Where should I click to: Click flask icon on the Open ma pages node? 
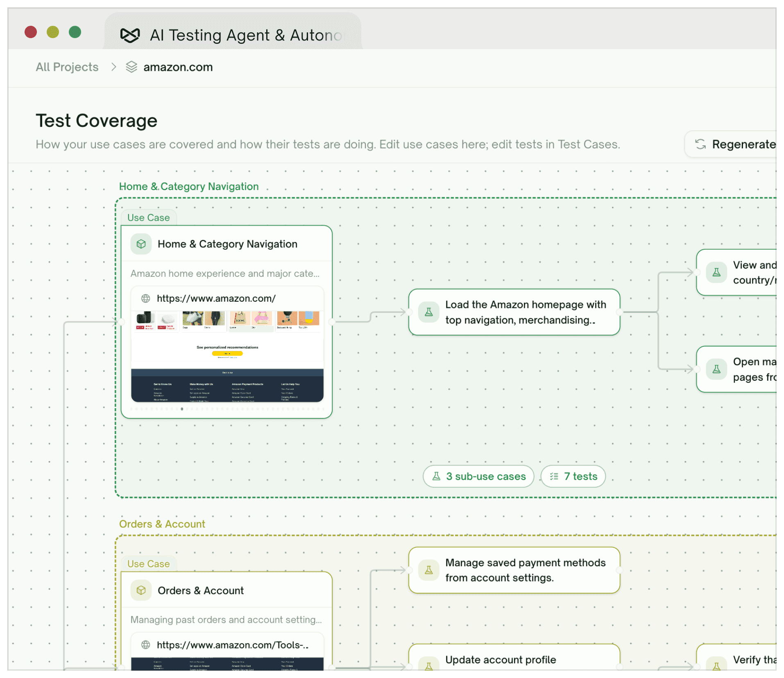(x=716, y=369)
